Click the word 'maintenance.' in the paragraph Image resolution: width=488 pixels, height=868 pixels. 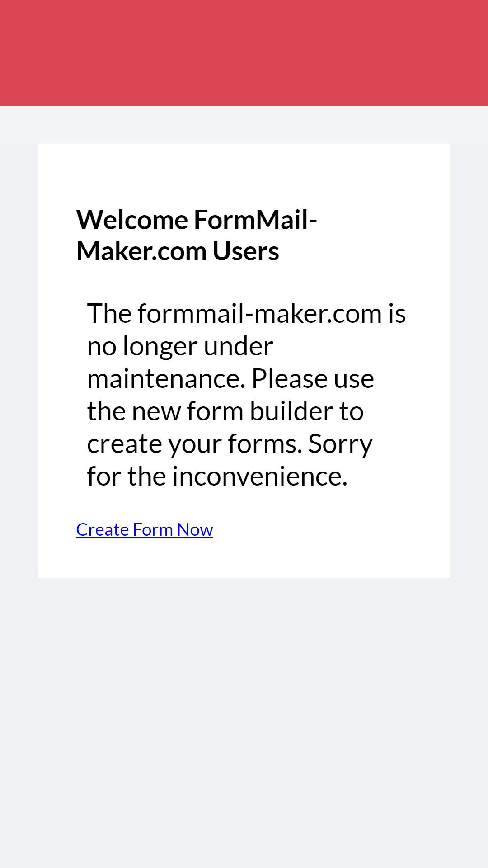click(166, 378)
